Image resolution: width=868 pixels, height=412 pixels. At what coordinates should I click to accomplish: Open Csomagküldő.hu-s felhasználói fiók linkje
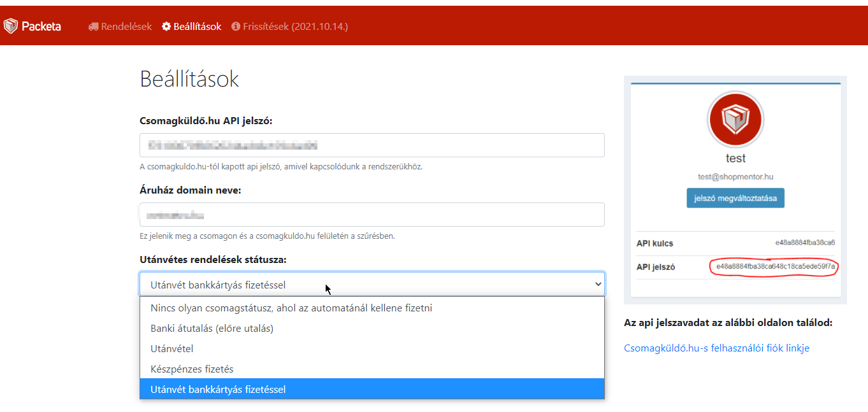[716, 348]
